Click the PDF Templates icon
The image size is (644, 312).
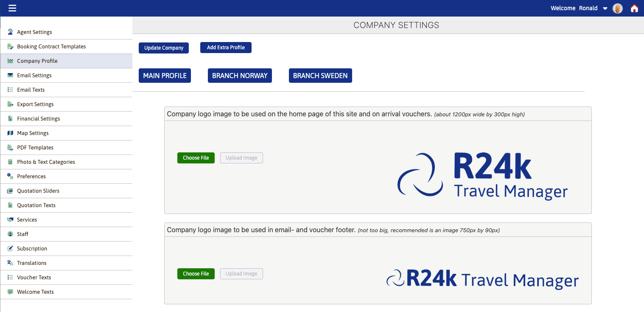pyautogui.click(x=9, y=147)
